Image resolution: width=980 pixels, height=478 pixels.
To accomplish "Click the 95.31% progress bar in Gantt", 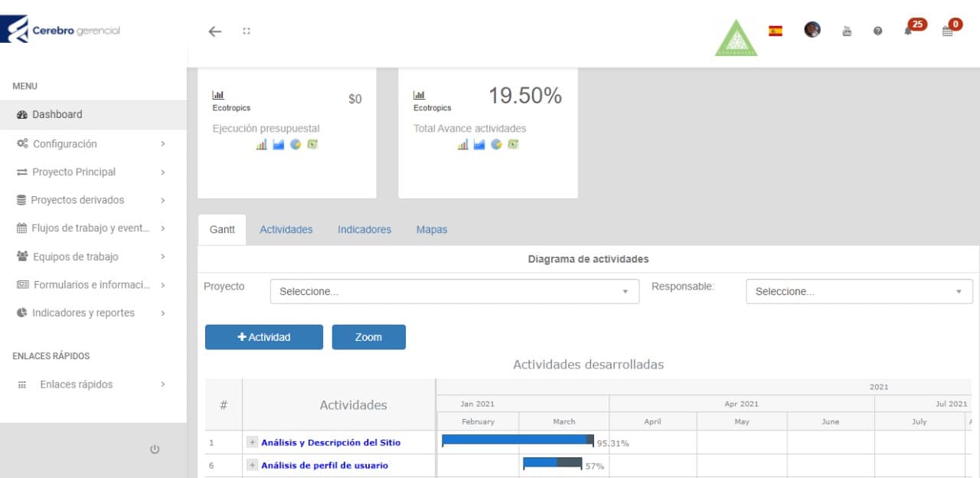I will [517, 440].
